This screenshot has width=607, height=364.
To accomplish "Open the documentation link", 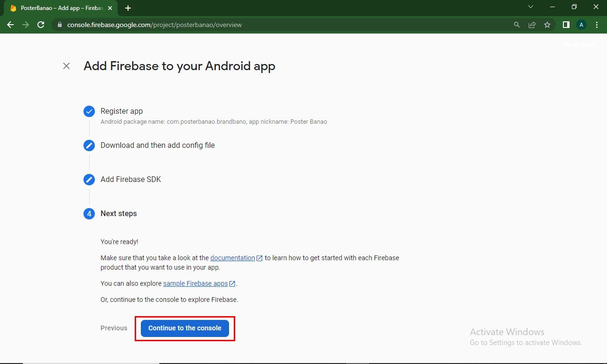I will click(232, 258).
